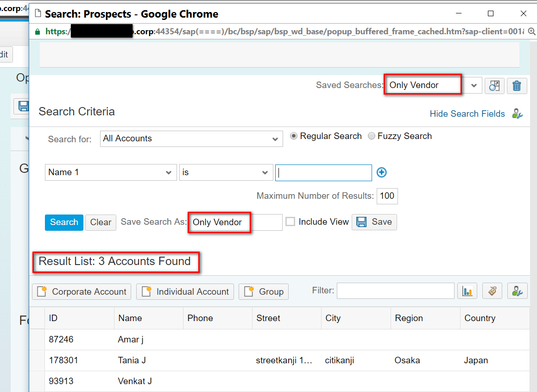This screenshot has height=392, width=537.
Task: Select account ID 178301
Action: coord(63,360)
